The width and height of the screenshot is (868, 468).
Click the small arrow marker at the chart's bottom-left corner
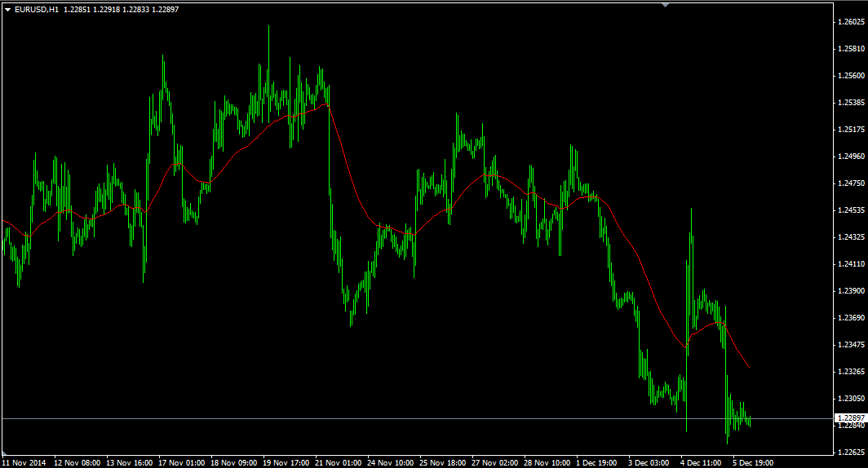(x=4, y=453)
